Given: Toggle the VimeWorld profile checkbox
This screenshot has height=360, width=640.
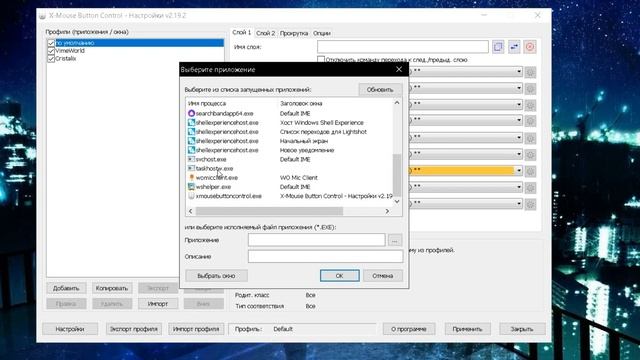Looking at the screenshot, I should pyautogui.click(x=51, y=51).
